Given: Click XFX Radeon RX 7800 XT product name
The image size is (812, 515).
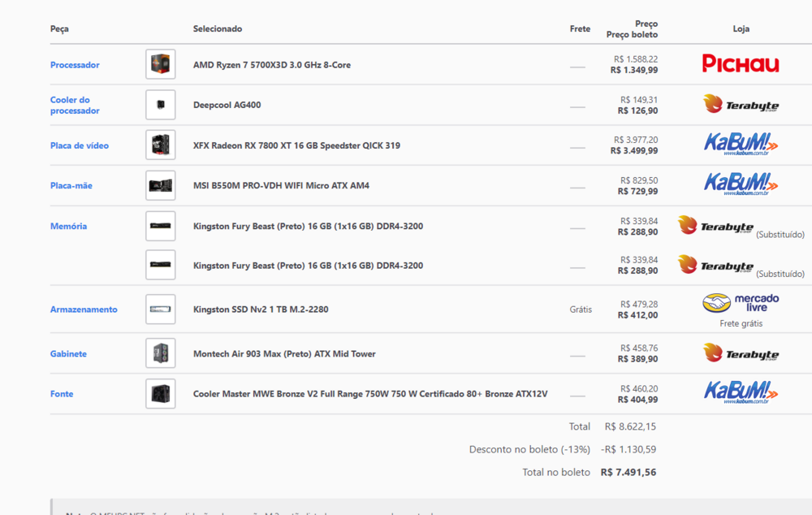Looking at the screenshot, I should tap(296, 145).
